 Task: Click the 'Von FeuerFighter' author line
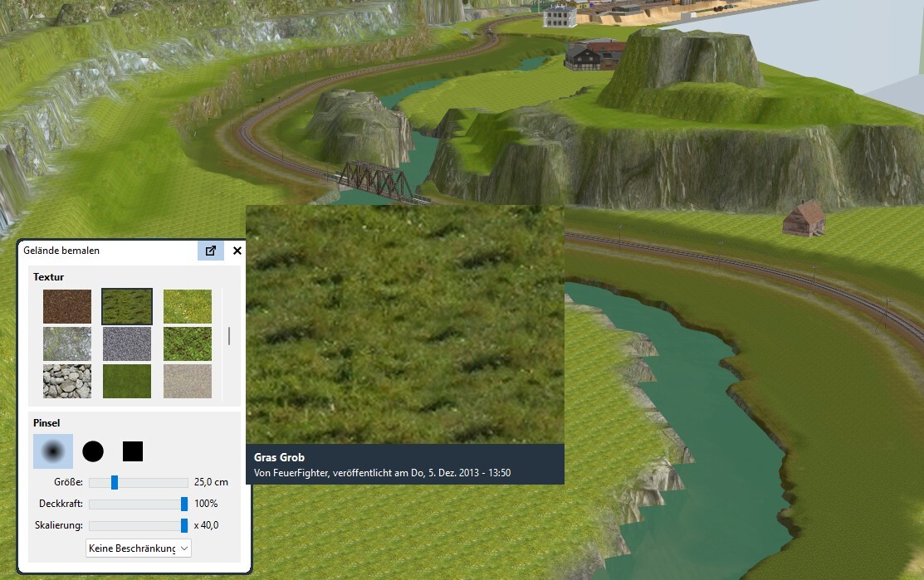pyautogui.click(x=383, y=473)
